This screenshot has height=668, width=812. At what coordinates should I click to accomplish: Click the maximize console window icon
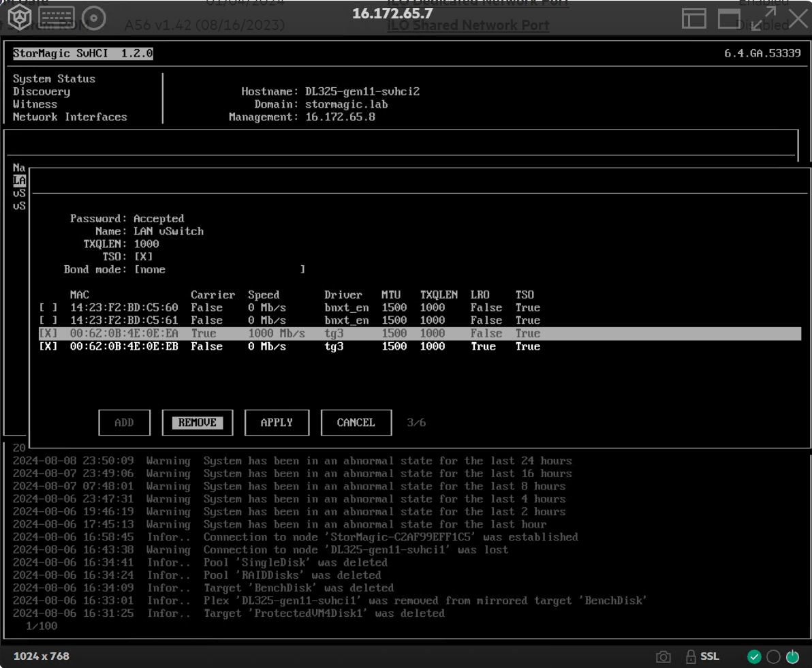pyautogui.click(x=729, y=18)
